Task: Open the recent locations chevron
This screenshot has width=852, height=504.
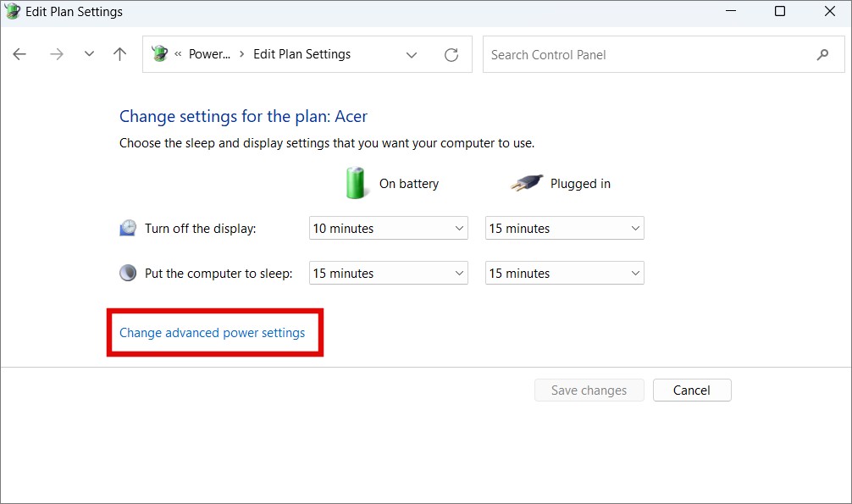Action: coord(89,54)
